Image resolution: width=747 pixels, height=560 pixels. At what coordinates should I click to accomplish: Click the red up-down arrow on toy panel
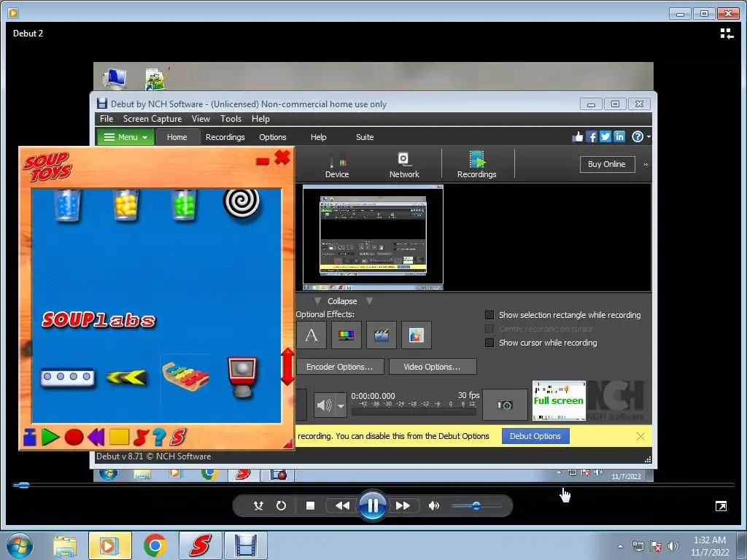(287, 367)
